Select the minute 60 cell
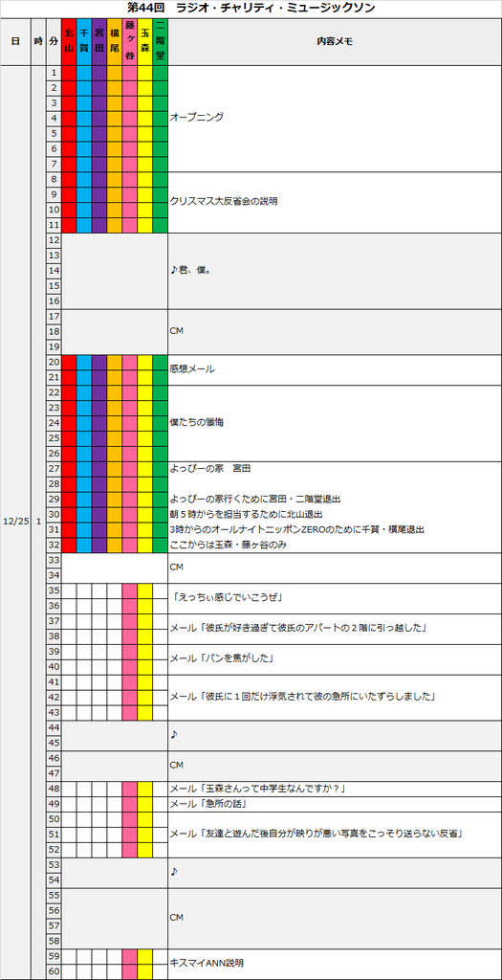The height and width of the screenshot is (980, 502). point(54,970)
